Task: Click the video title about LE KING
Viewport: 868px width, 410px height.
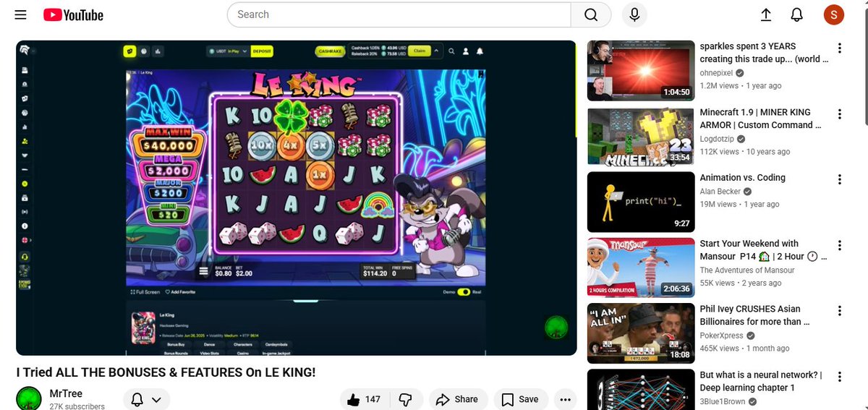Action: point(166,372)
